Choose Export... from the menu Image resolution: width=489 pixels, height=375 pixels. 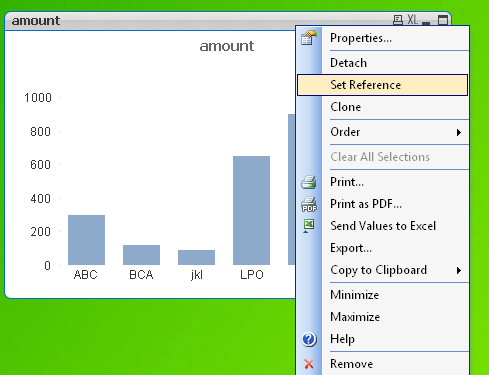click(x=382, y=248)
